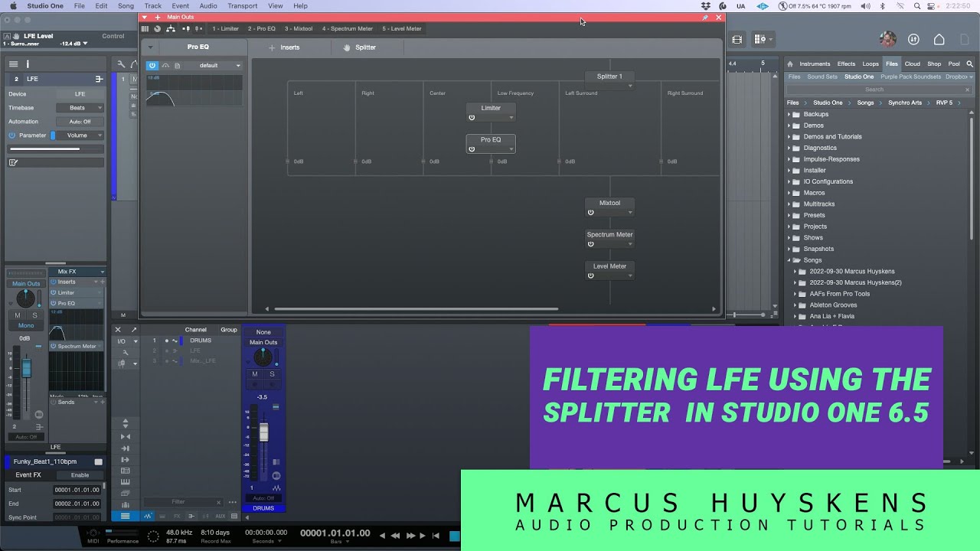Expand the Ableton Grooves folder
980x551 pixels.
pyautogui.click(x=795, y=305)
